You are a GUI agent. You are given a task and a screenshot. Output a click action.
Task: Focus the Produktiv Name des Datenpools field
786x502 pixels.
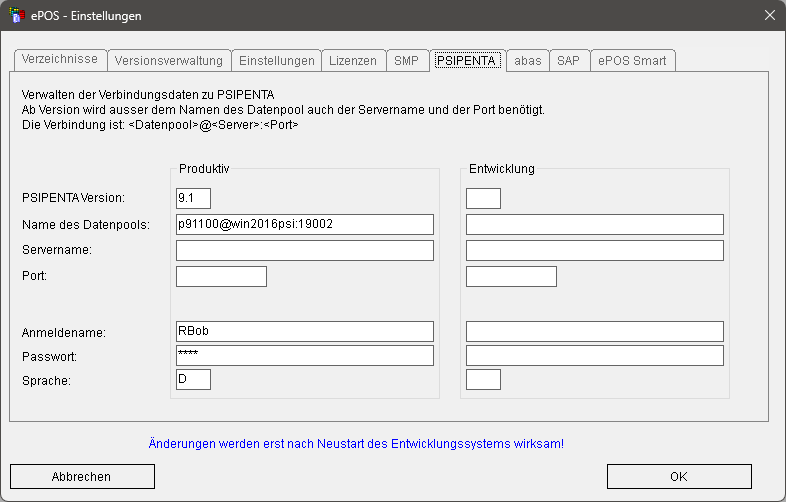click(305, 224)
